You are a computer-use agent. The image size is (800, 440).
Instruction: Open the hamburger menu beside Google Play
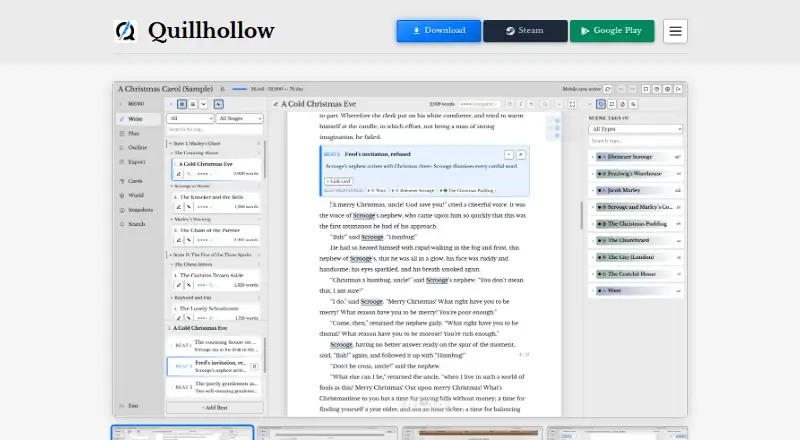675,31
